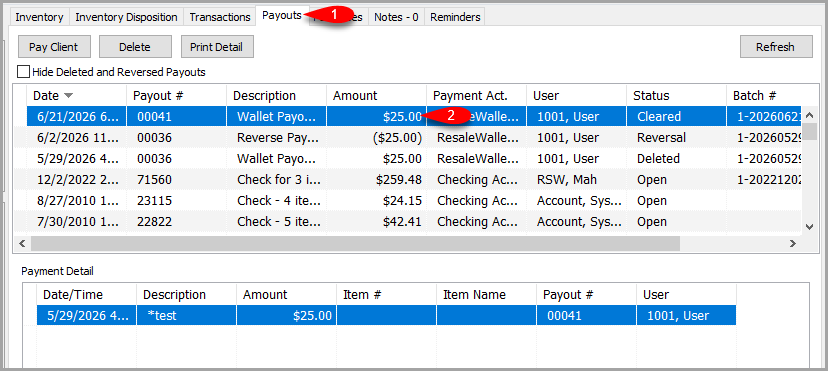The height and width of the screenshot is (371, 828).
Task: Click the 00041 payout cell in Payment Detail
Action: [x=587, y=316]
